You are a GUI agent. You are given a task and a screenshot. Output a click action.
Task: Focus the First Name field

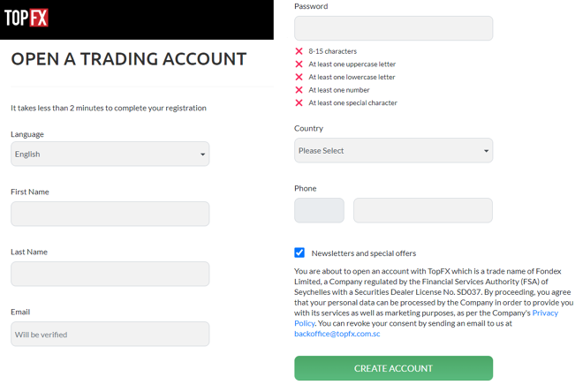pos(110,214)
